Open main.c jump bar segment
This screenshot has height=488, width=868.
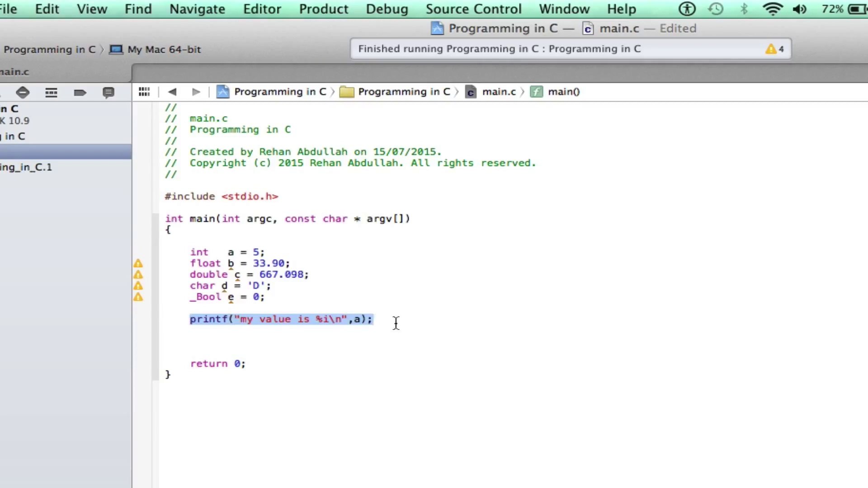pyautogui.click(x=498, y=92)
